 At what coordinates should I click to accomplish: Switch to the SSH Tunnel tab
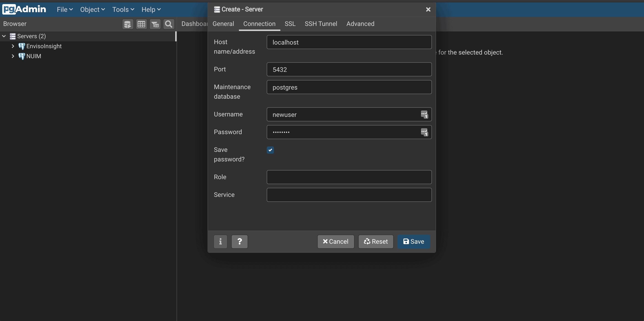point(321,24)
